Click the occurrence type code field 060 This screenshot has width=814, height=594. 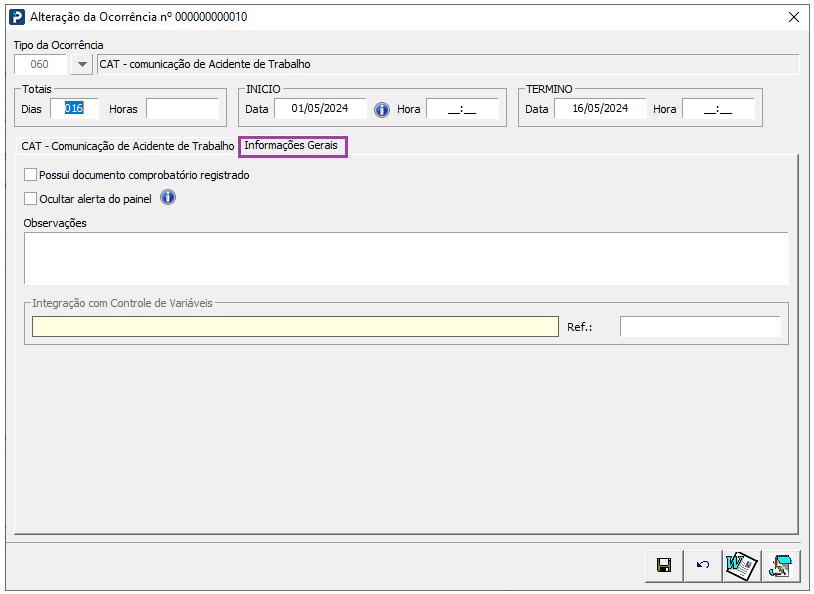pos(40,64)
